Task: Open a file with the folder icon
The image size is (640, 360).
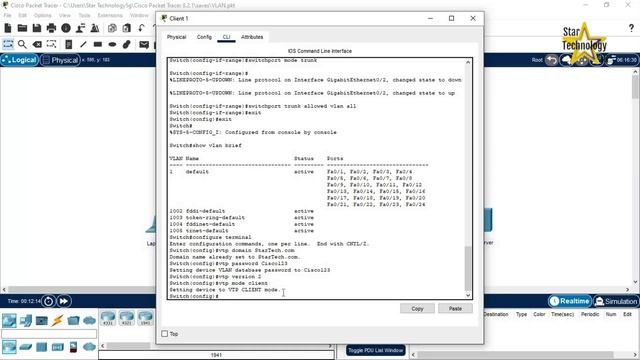Action: click(x=22, y=28)
